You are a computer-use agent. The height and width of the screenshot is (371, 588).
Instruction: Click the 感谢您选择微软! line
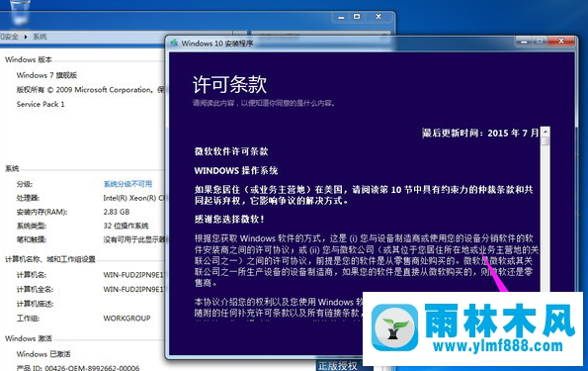(229, 219)
